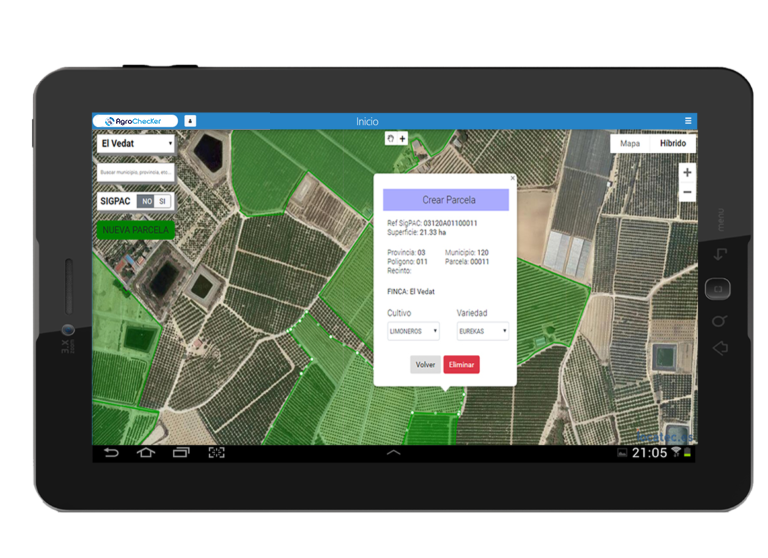Click the Parcela: 00011 text

click(x=467, y=262)
